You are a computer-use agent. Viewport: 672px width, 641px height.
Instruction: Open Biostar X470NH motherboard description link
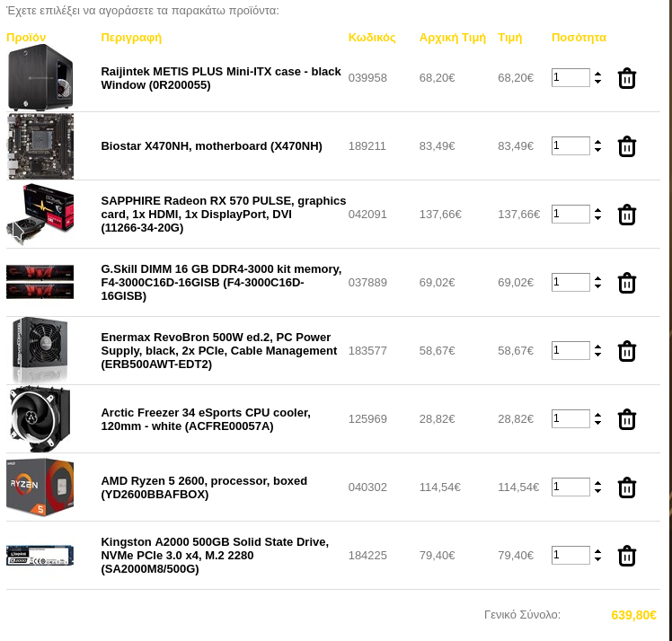211,146
